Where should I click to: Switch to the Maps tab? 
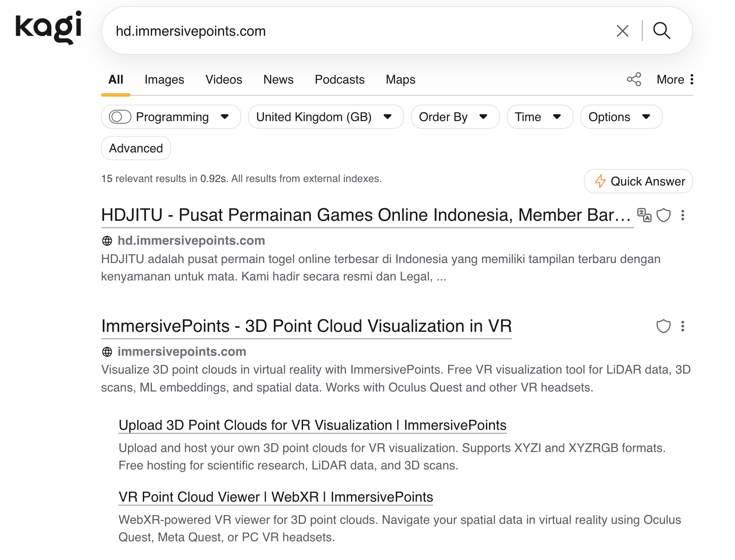coord(401,80)
